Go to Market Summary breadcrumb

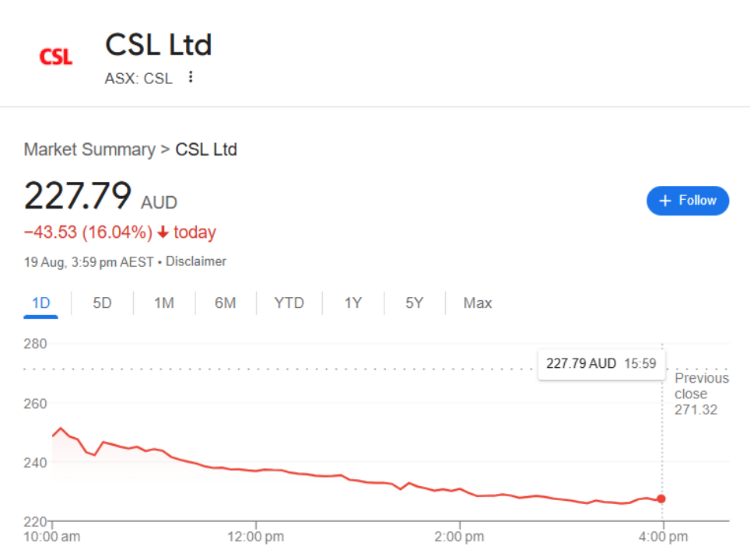pyautogui.click(x=89, y=149)
